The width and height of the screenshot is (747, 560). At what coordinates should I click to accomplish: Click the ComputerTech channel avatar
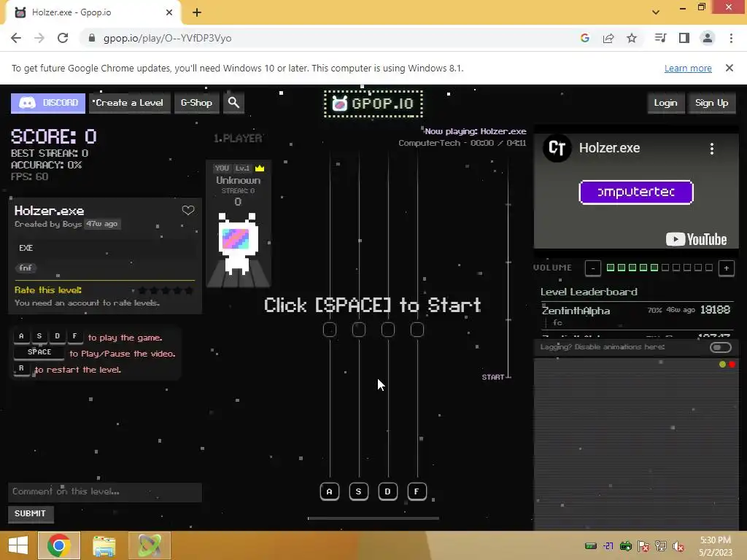point(557,148)
